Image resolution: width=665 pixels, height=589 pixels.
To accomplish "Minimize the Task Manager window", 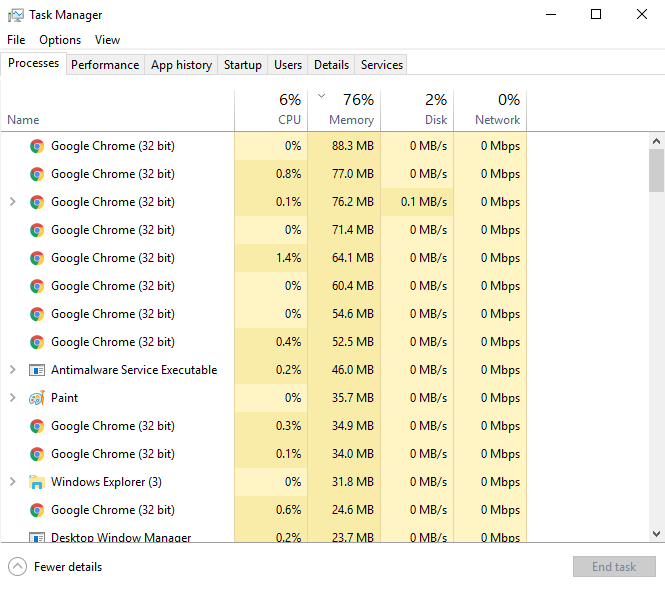I will pos(551,14).
